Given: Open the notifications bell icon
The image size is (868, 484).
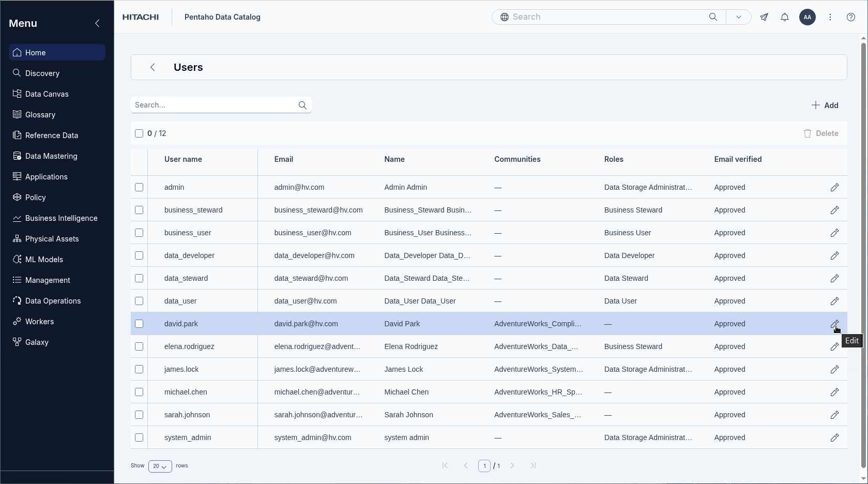Looking at the screenshot, I should click(784, 17).
